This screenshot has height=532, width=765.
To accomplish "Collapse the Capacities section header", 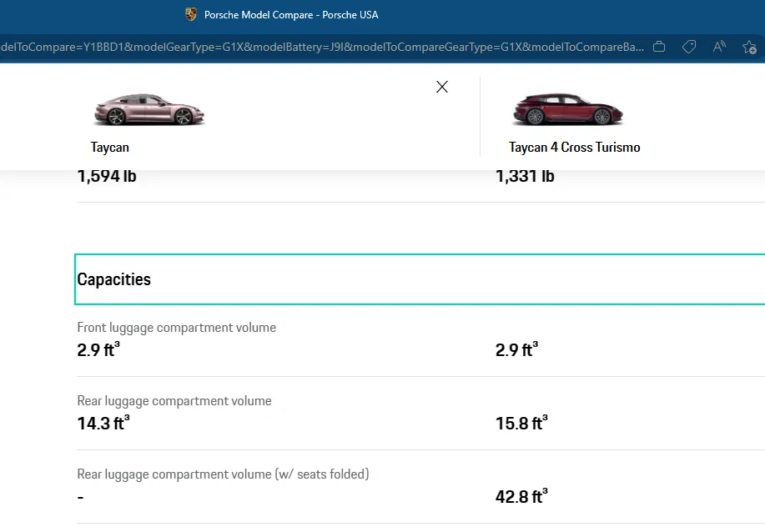I will click(x=420, y=279).
